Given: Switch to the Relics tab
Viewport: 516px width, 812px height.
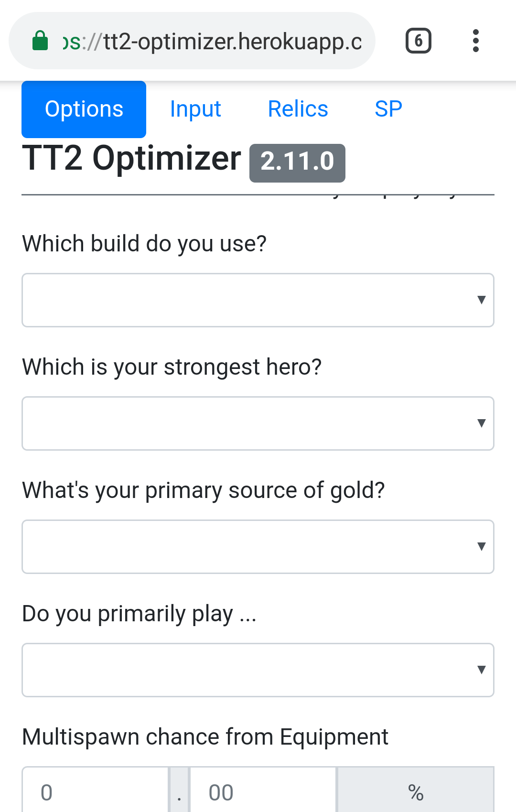Looking at the screenshot, I should [298, 109].
